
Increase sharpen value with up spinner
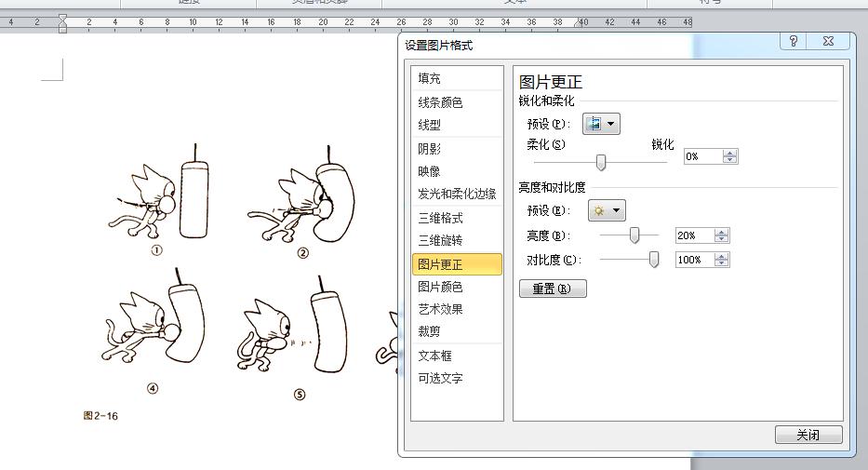730,154
